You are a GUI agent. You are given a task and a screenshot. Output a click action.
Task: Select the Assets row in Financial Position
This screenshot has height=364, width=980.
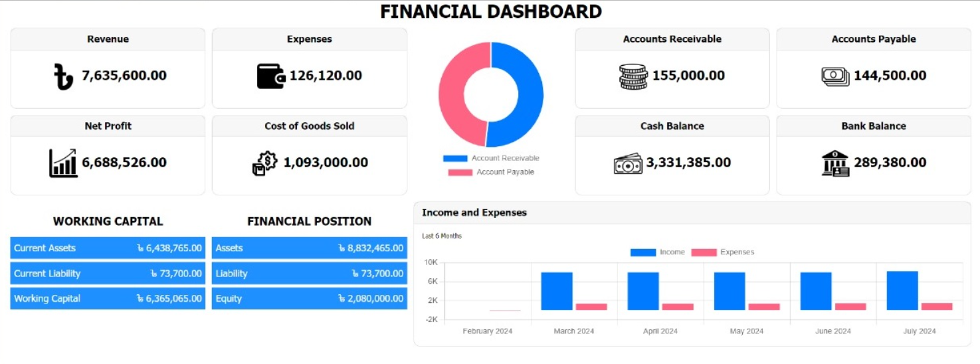(310, 248)
